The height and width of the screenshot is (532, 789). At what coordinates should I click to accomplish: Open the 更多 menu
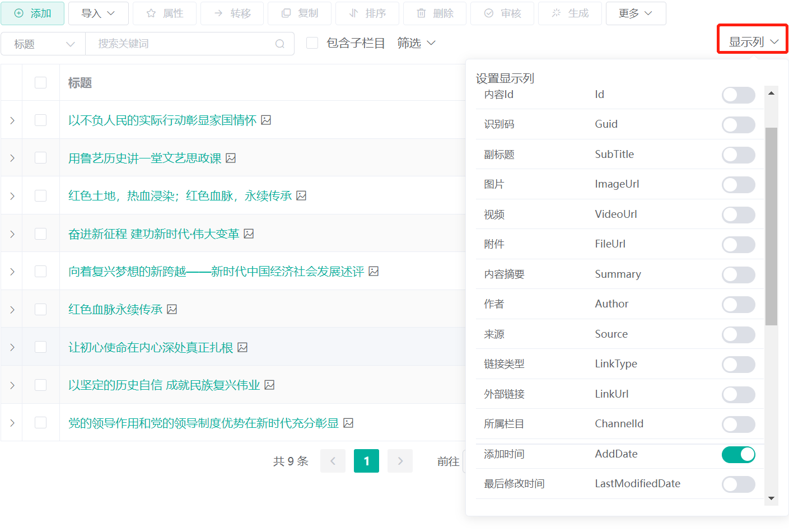coord(636,13)
